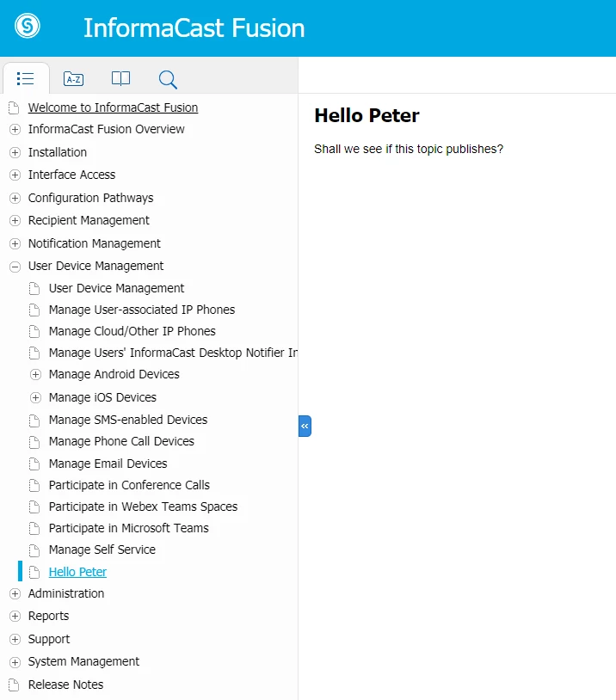Expand the System Management node
616x700 pixels.
point(15,662)
